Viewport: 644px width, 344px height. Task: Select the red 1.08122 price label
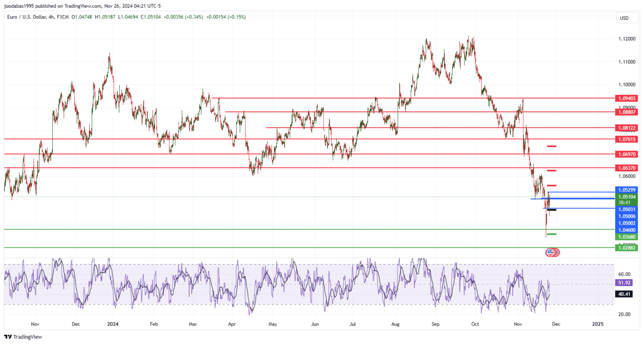point(627,128)
